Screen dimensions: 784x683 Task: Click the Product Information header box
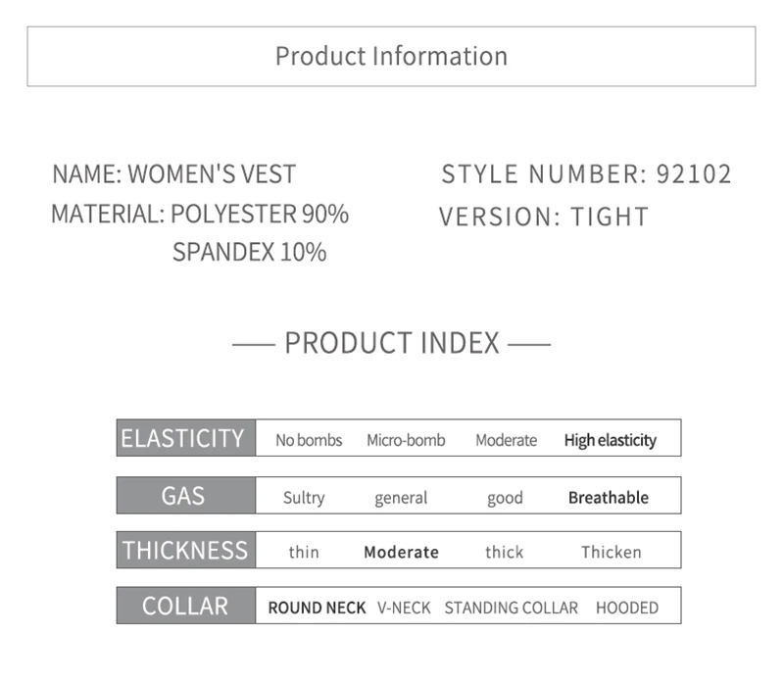tap(391, 57)
